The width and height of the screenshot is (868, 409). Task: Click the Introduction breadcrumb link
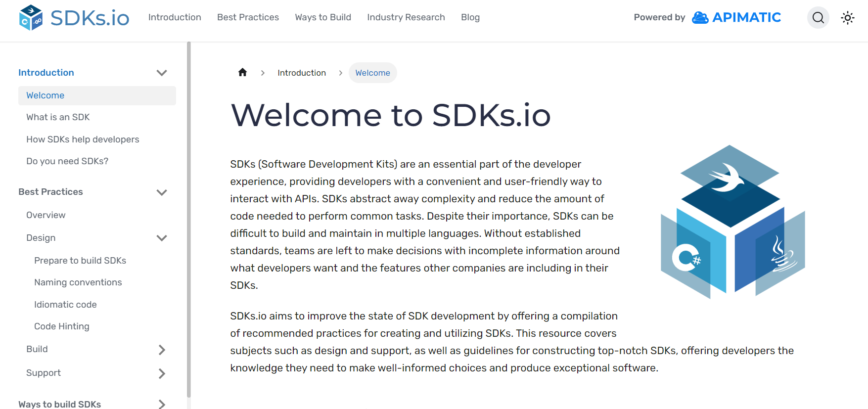point(302,73)
